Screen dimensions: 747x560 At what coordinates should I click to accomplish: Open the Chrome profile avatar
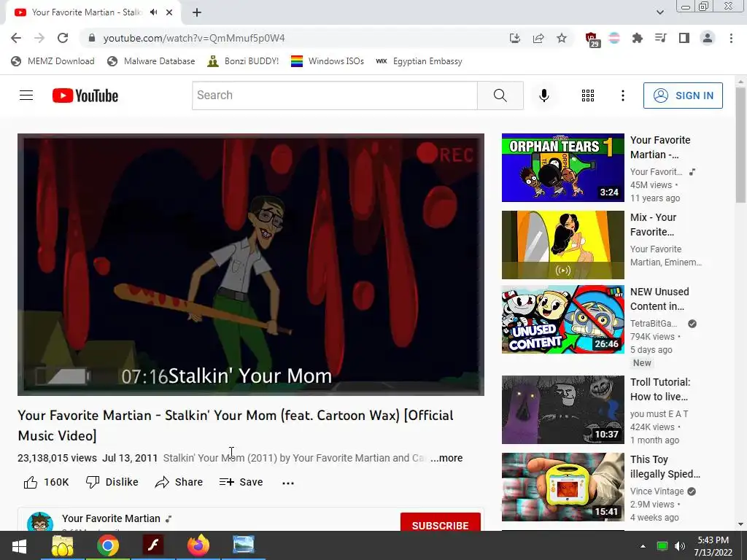click(x=708, y=38)
